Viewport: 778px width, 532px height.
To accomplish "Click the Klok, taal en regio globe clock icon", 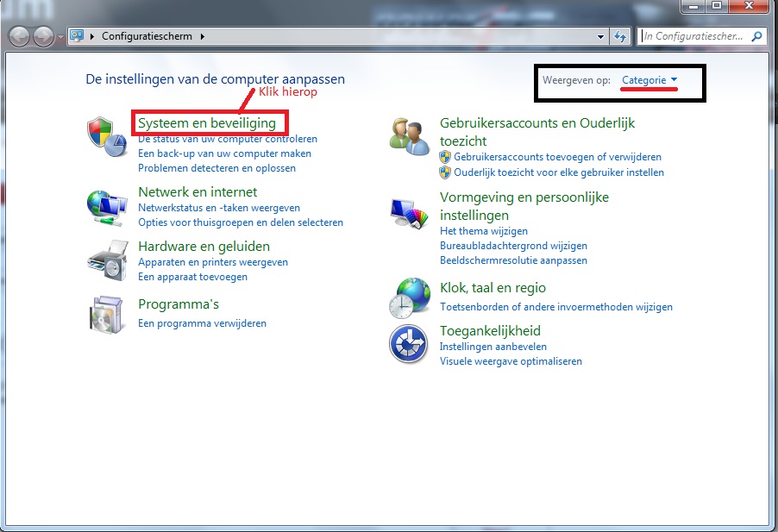I will coord(410,297).
